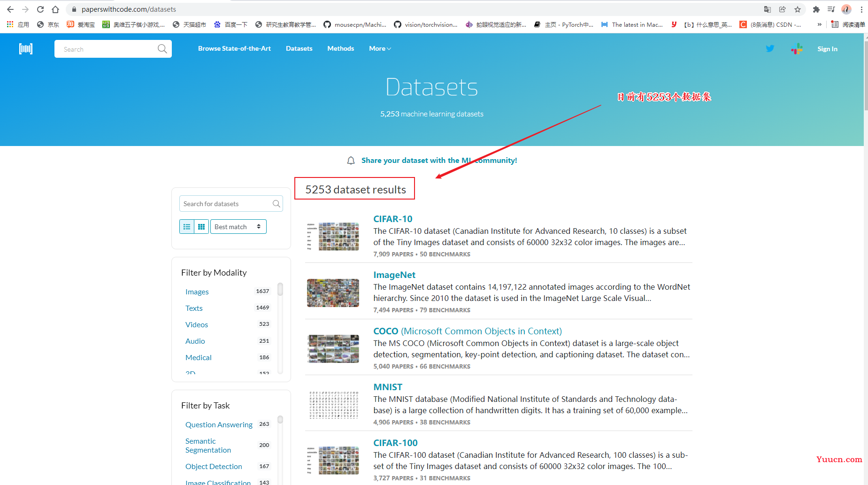Open the ImageNet dataset title

394,275
